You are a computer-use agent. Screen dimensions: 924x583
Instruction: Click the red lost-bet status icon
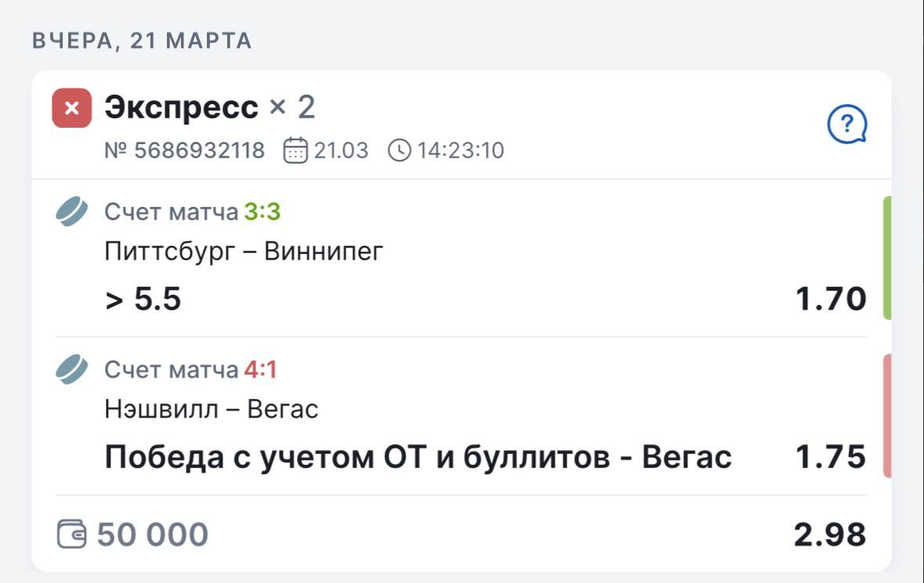click(71, 108)
